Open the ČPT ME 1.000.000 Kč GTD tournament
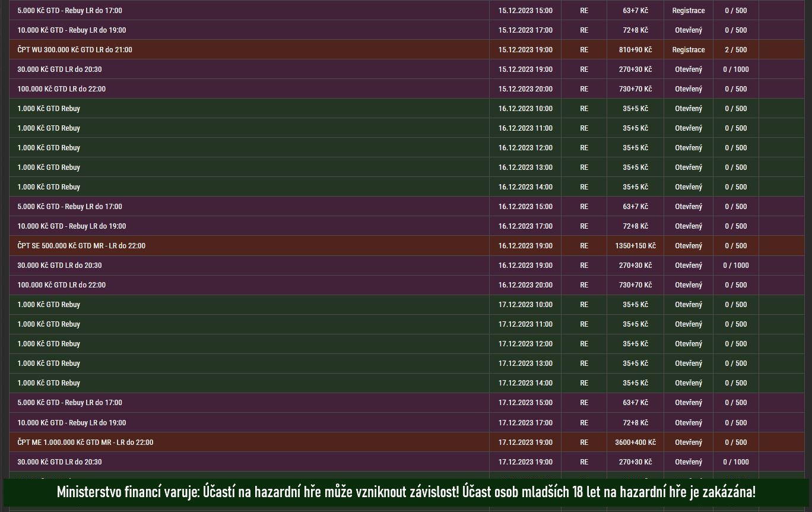812x512 pixels. pos(85,443)
